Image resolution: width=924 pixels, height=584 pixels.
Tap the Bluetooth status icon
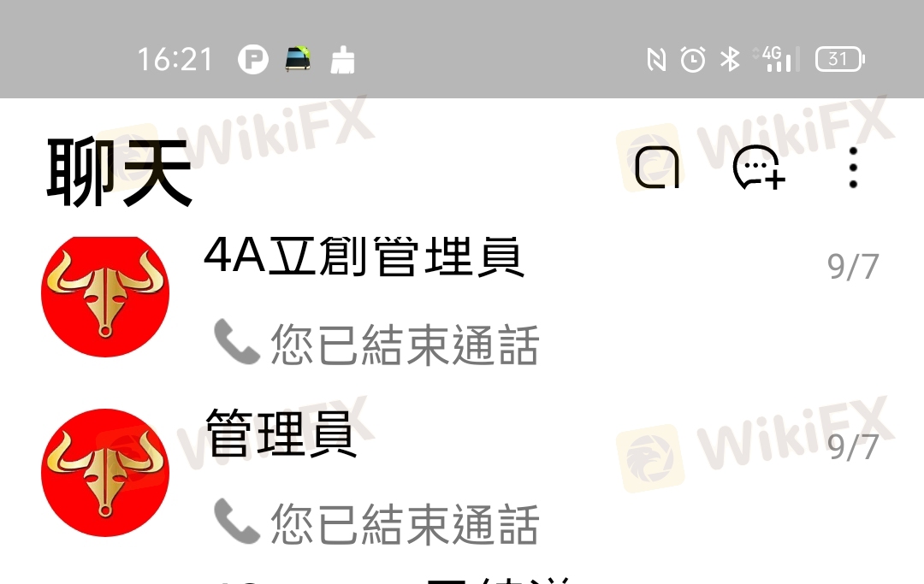(x=730, y=60)
